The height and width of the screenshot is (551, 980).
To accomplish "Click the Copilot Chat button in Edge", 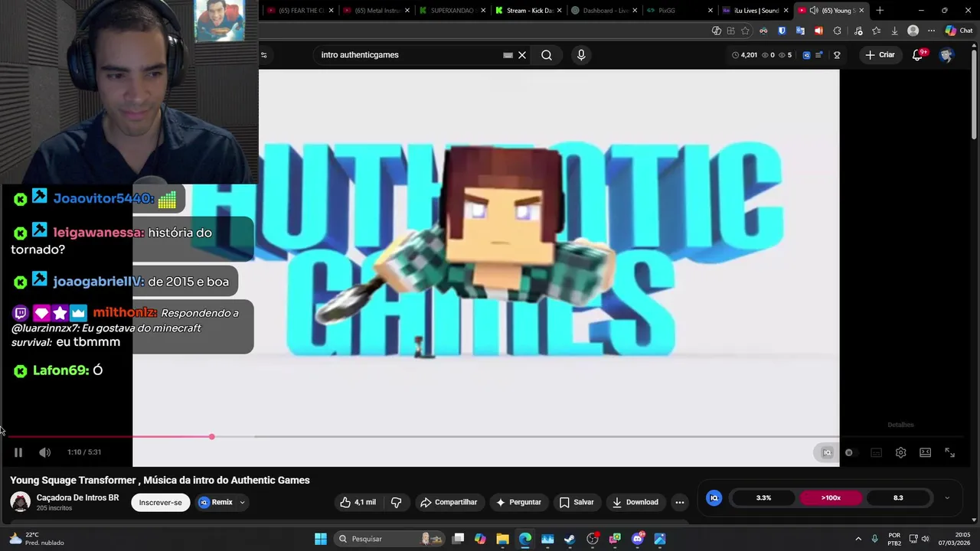I will (x=959, y=31).
